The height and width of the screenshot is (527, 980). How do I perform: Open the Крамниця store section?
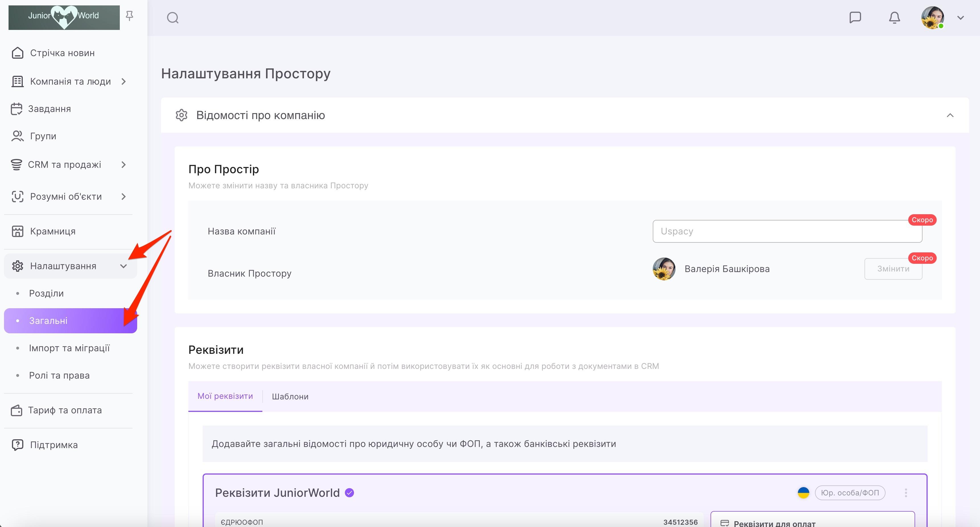52,231
